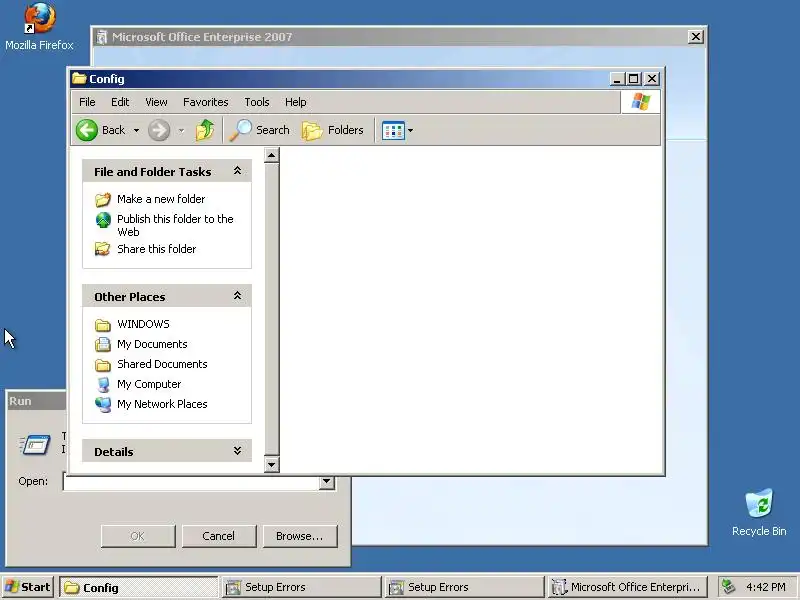Close the Microsoft Office Enterprise 2007 window
Viewport: 800px width, 600px height.
pos(695,37)
